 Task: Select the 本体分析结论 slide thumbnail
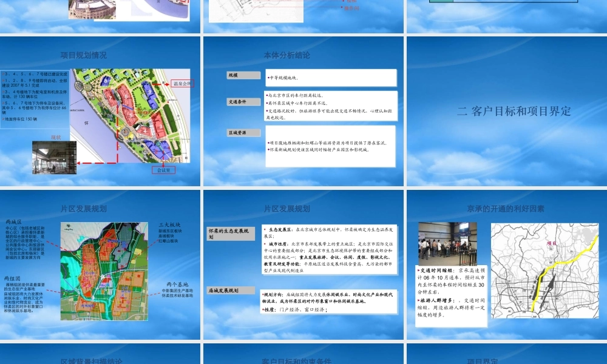(303, 111)
